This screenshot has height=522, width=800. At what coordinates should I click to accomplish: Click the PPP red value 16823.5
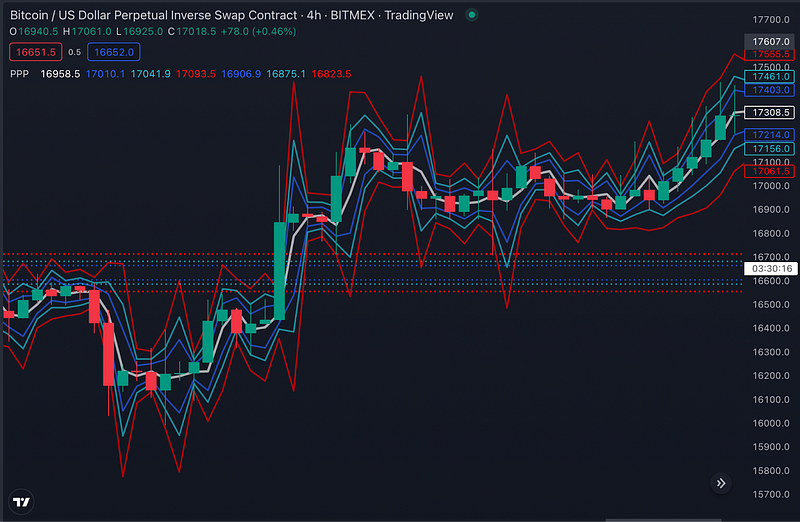point(331,74)
